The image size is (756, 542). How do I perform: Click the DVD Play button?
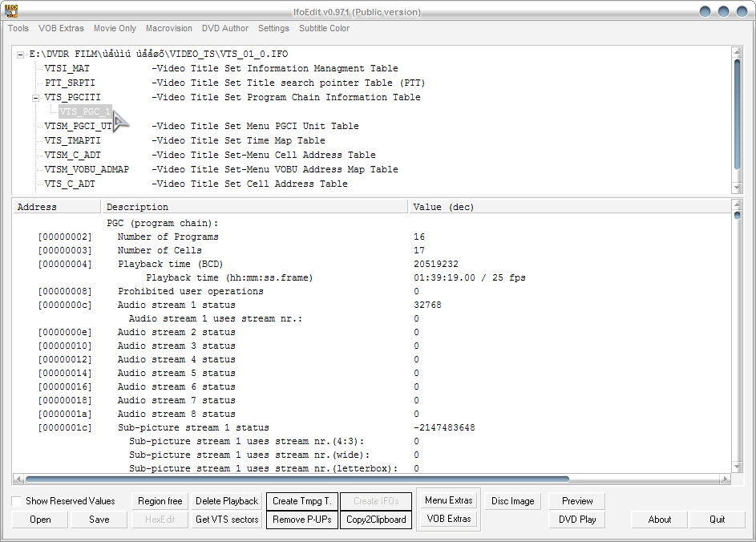(x=577, y=520)
